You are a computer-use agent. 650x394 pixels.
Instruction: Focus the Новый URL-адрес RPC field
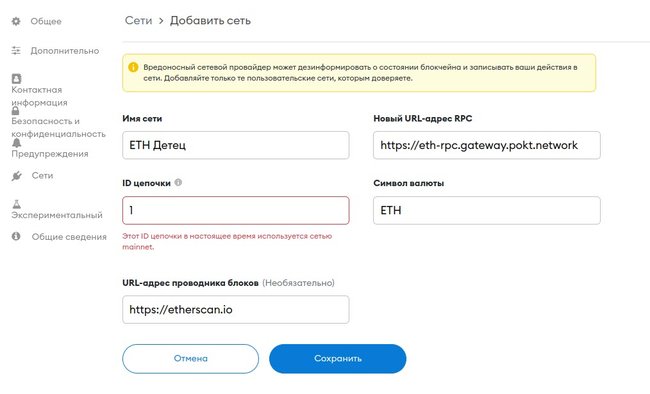tap(487, 145)
